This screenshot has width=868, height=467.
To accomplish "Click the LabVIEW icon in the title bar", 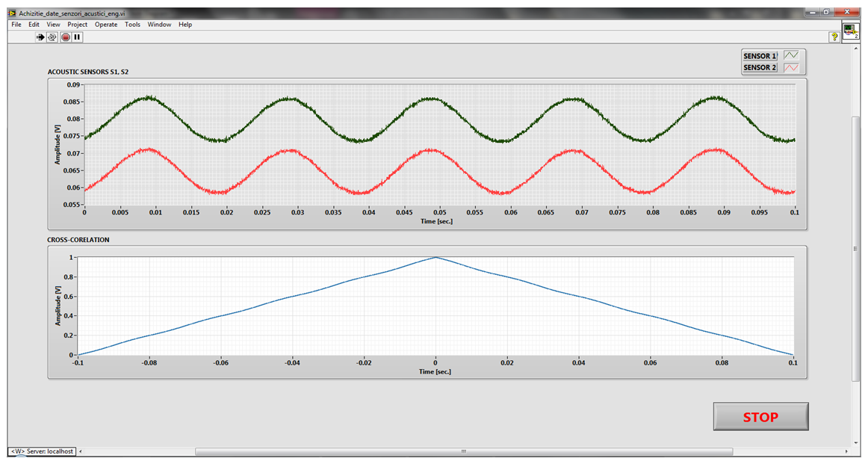I will point(11,13).
